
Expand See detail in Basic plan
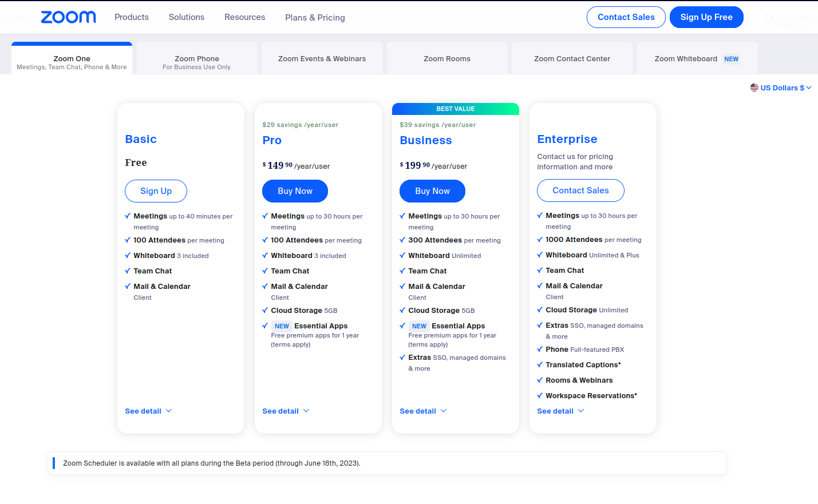click(x=148, y=411)
